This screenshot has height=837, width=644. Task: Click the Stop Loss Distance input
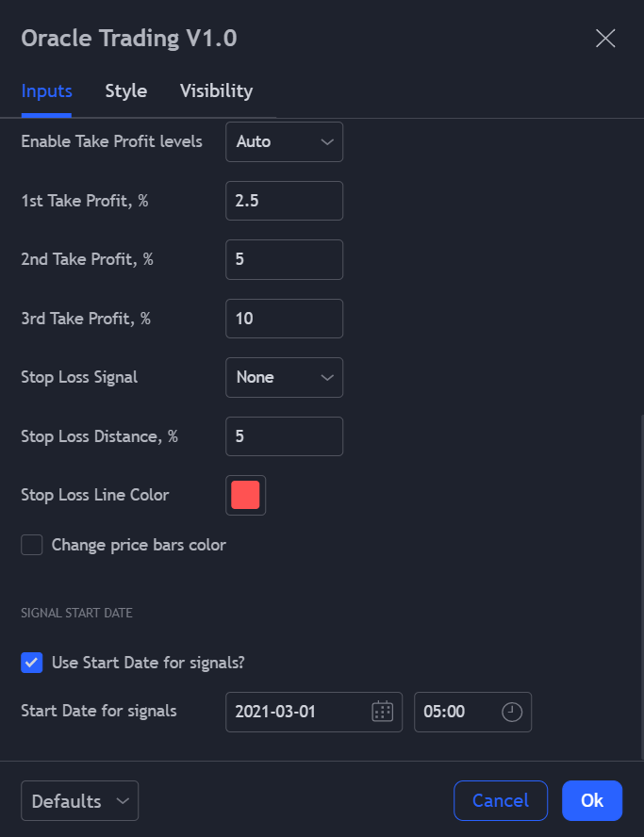(x=284, y=436)
